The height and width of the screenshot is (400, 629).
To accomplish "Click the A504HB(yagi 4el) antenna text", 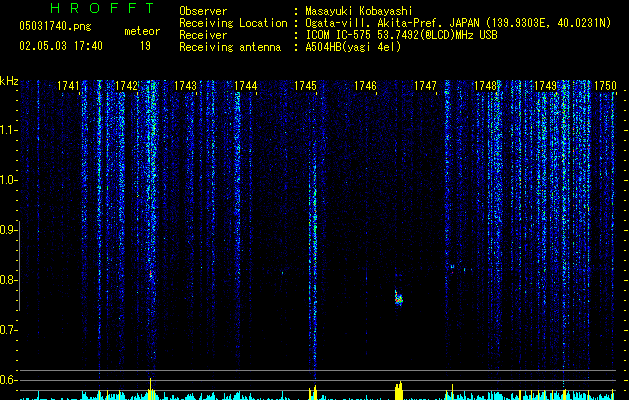I will (353, 47).
